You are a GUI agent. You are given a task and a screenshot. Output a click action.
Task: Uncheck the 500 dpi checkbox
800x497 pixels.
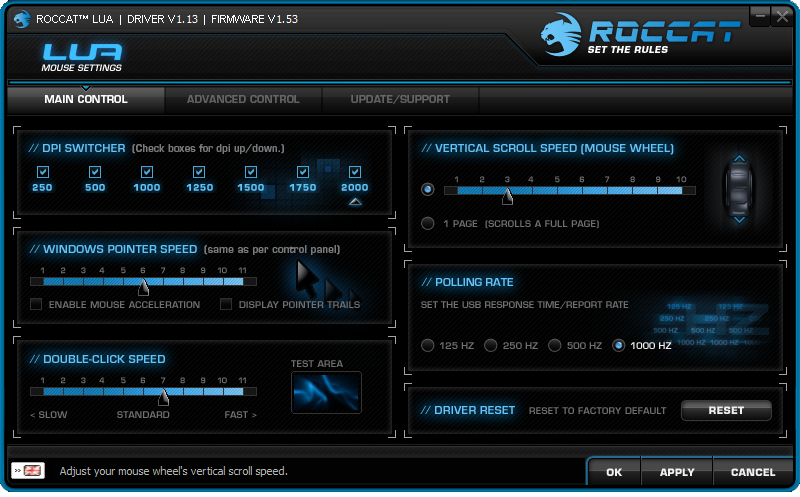pyautogui.click(x=95, y=172)
